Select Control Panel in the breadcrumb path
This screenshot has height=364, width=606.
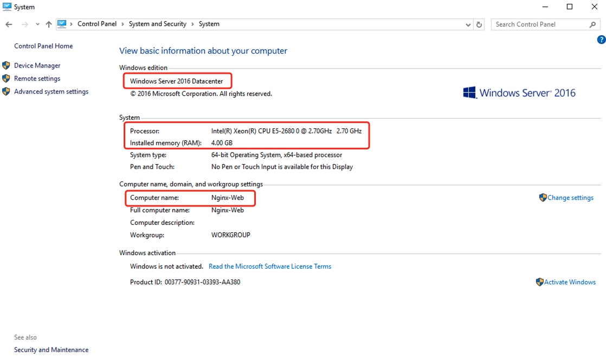97,24
